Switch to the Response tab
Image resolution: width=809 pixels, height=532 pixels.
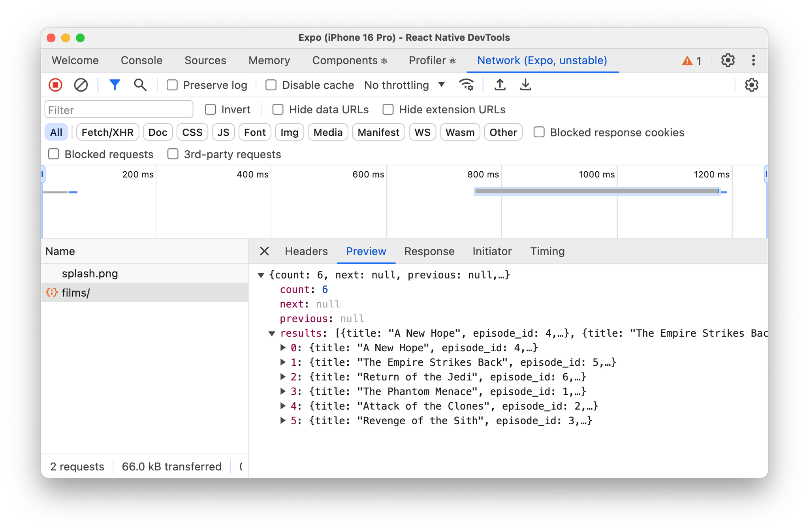429,251
